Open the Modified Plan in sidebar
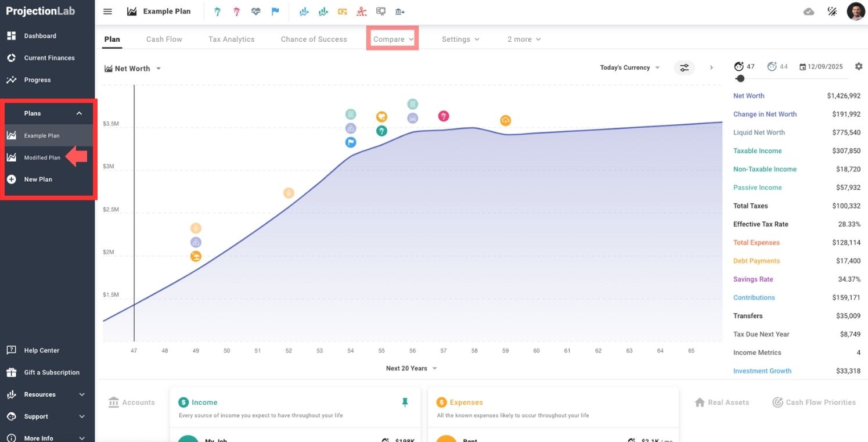The width and height of the screenshot is (868, 442). [x=42, y=157]
